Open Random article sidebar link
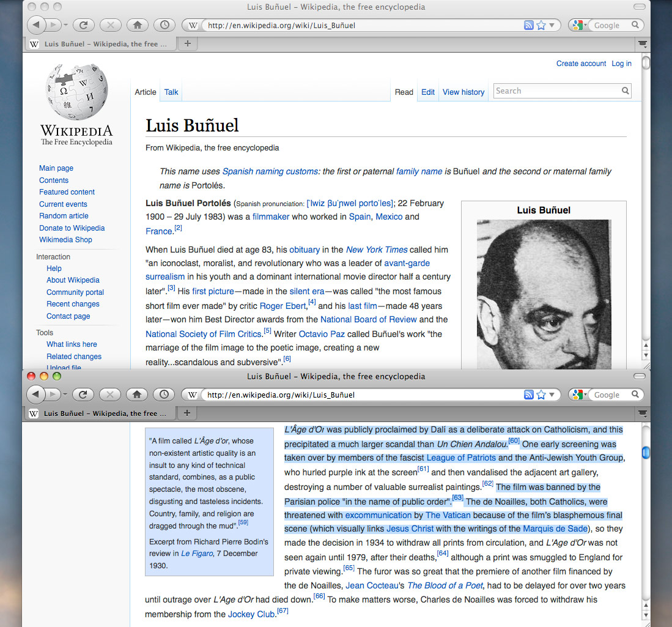The width and height of the screenshot is (672, 627). [x=64, y=216]
